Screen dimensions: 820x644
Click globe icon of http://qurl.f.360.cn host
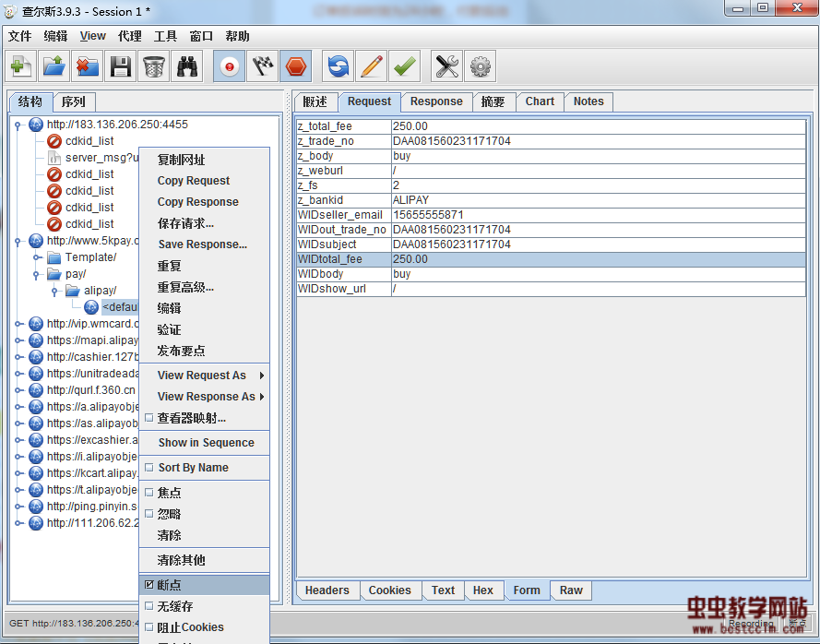[36, 390]
